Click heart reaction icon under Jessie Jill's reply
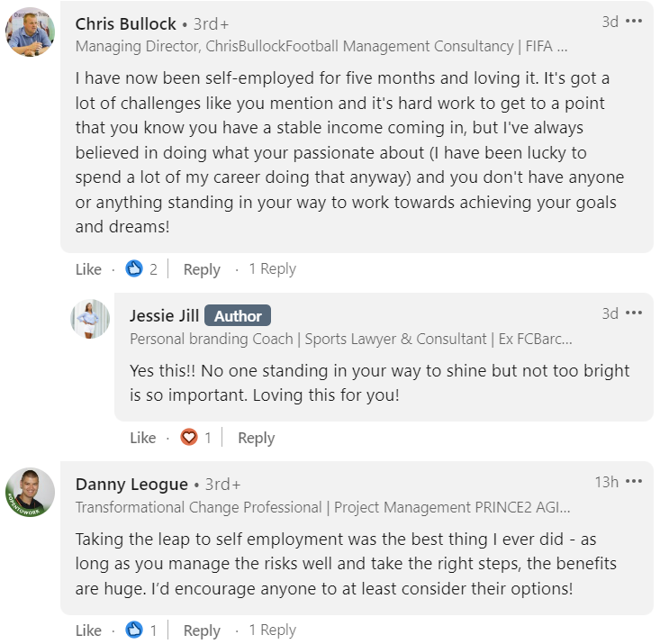The width and height of the screenshot is (660, 644). point(188,438)
